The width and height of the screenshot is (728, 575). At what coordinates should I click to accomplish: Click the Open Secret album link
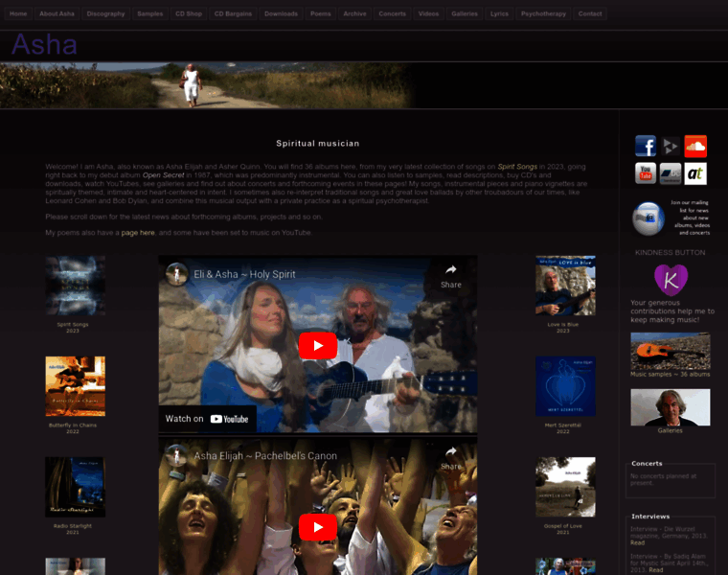point(164,175)
